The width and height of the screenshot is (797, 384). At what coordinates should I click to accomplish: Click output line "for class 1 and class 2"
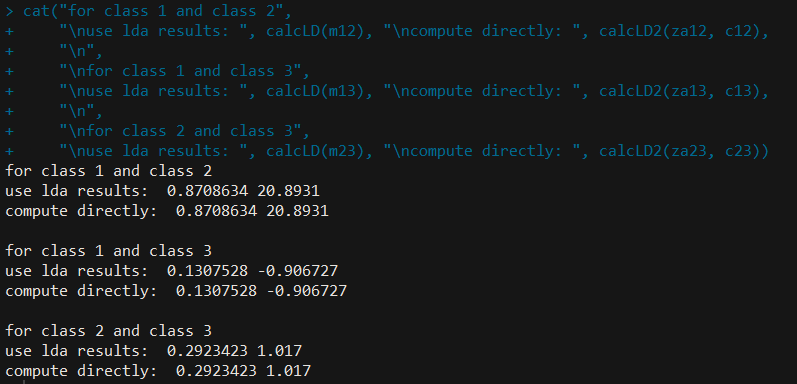108,171
